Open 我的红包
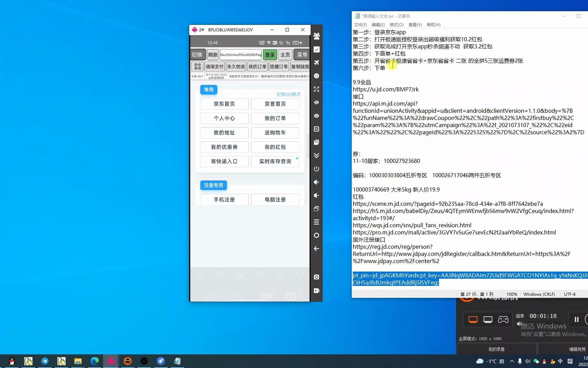 click(275, 147)
